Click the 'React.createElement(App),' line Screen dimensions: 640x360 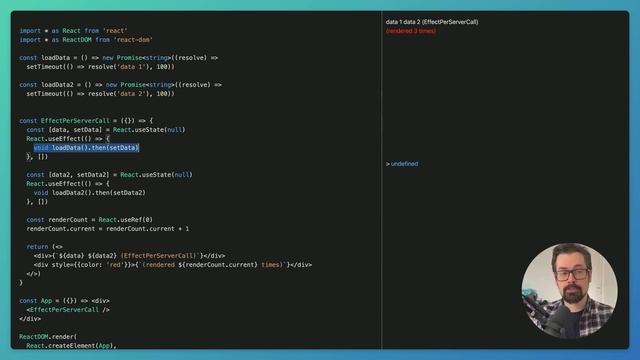71,345
